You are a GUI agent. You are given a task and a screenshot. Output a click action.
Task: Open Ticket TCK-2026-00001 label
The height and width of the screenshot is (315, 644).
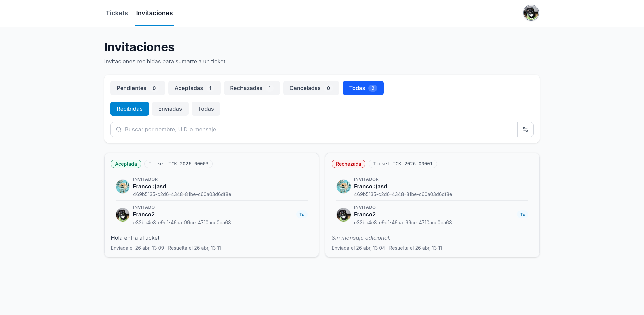402,164
